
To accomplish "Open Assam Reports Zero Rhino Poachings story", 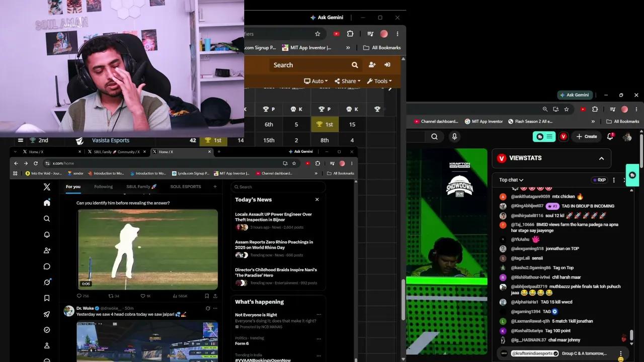I will click(x=274, y=245).
